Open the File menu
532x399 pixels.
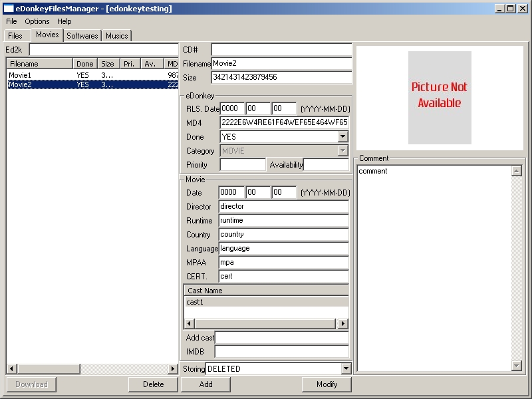[11, 21]
